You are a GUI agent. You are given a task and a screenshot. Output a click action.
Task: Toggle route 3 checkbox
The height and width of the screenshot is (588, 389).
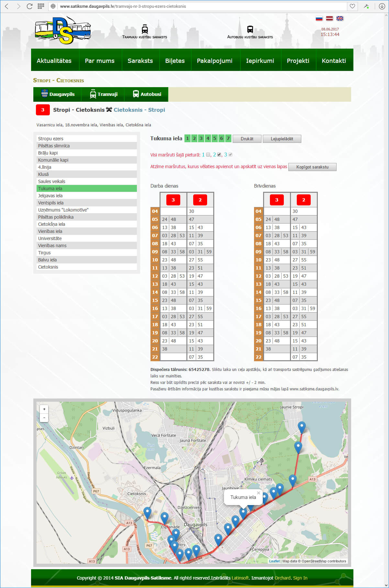click(230, 155)
